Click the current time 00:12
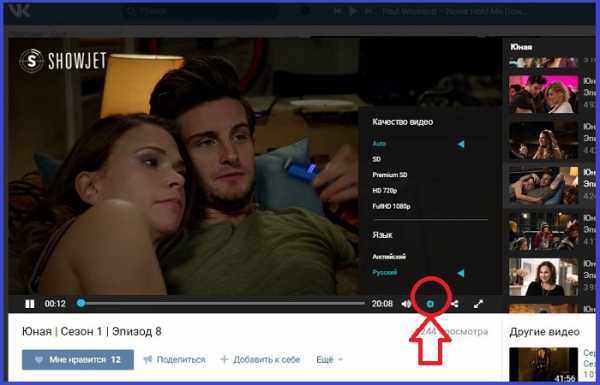This screenshot has height=385, width=600. (55, 304)
